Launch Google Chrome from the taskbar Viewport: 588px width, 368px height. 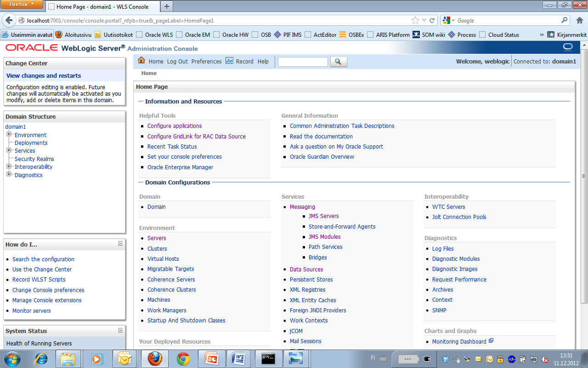(x=184, y=358)
